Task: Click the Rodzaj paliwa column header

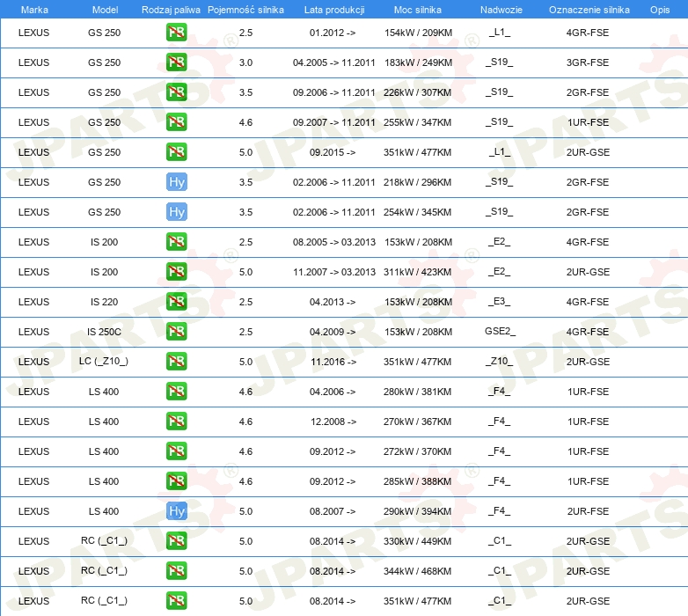Action: click(x=165, y=10)
